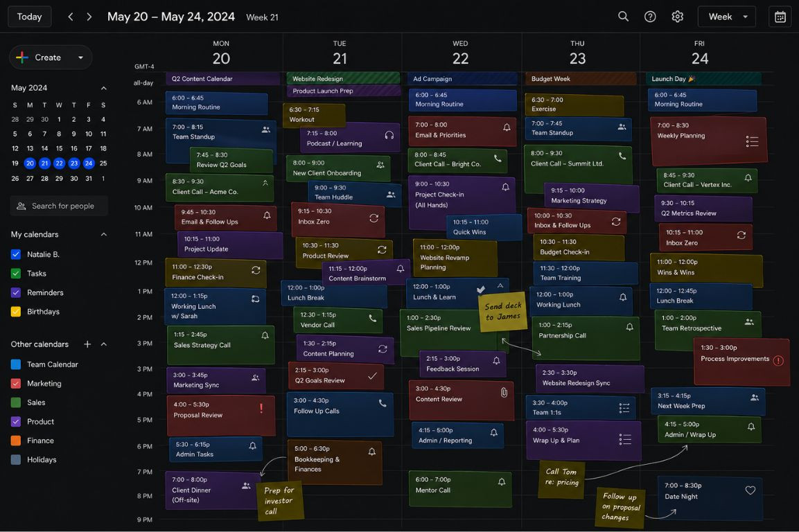
Task: Open the Week view dropdown
Action: pyautogui.click(x=726, y=17)
